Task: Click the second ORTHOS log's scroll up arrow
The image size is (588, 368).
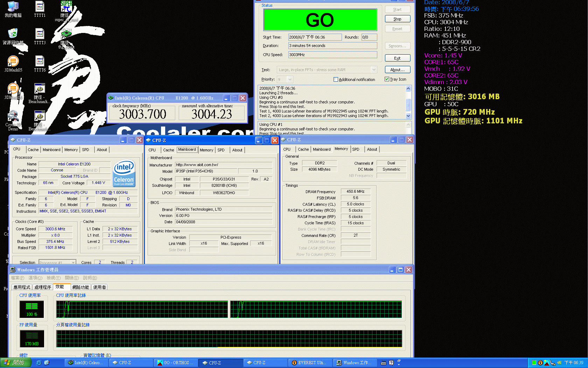Action: [x=408, y=124]
